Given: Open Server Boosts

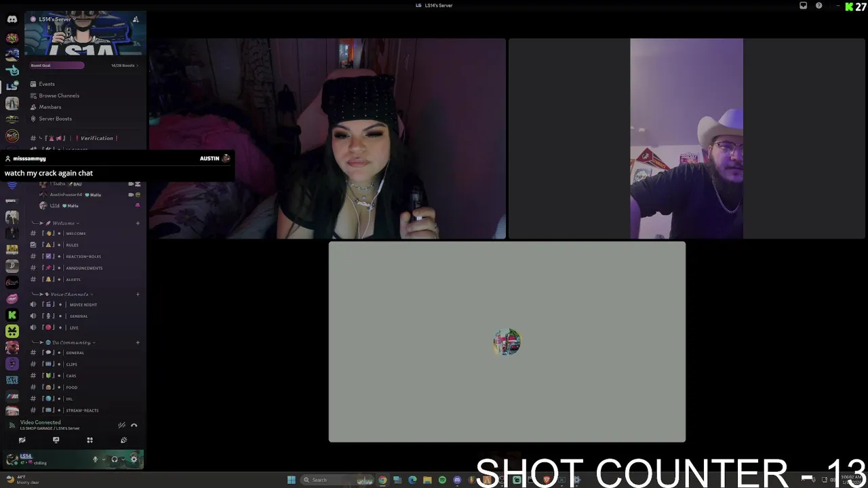Looking at the screenshot, I should pyautogui.click(x=85, y=119).
